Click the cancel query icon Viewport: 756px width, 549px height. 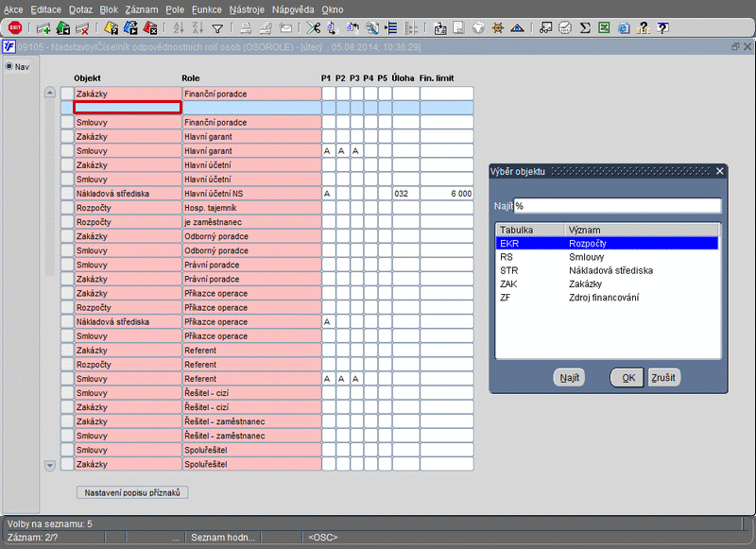[150, 28]
